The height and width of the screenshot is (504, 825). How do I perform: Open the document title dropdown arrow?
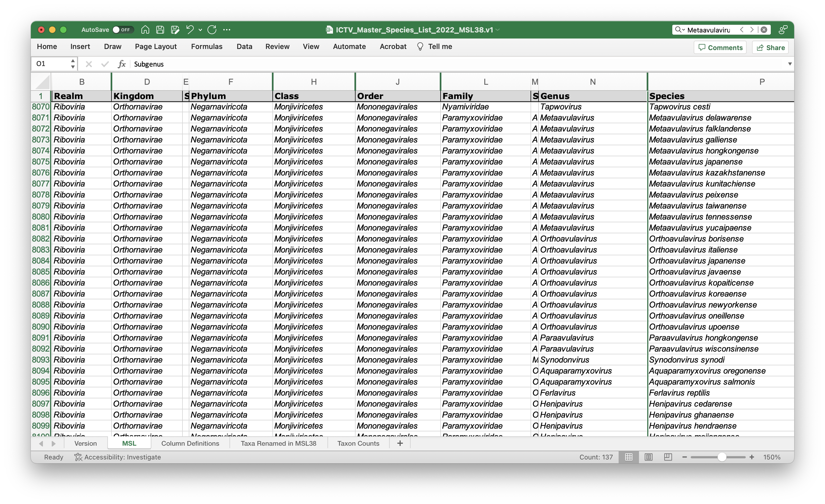(498, 30)
